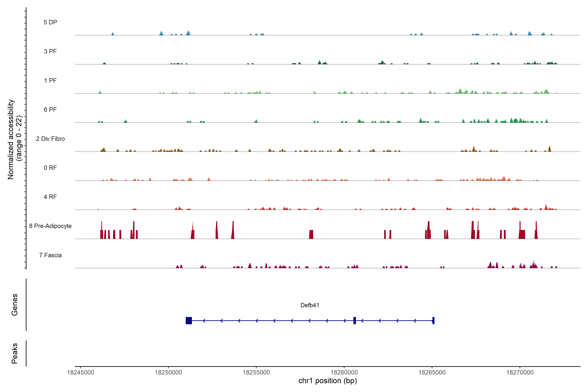Click the chr1 position (bp) axis title

tap(327, 381)
